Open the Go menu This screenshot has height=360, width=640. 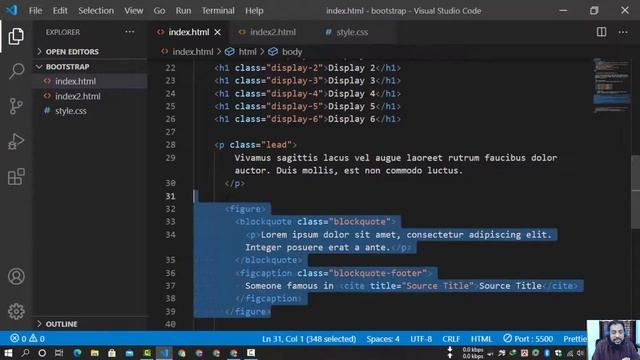click(159, 11)
